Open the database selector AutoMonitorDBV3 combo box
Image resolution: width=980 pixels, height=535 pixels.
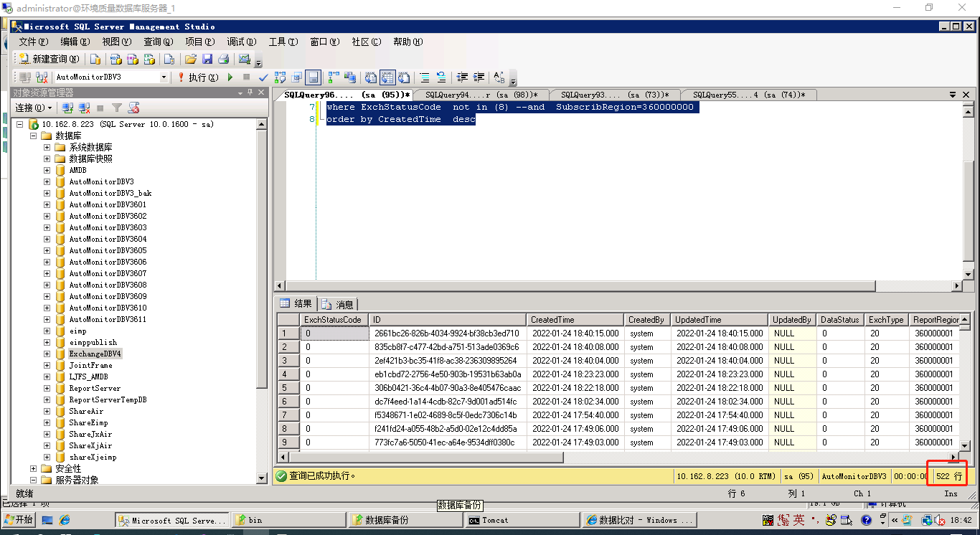[x=111, y=77]
